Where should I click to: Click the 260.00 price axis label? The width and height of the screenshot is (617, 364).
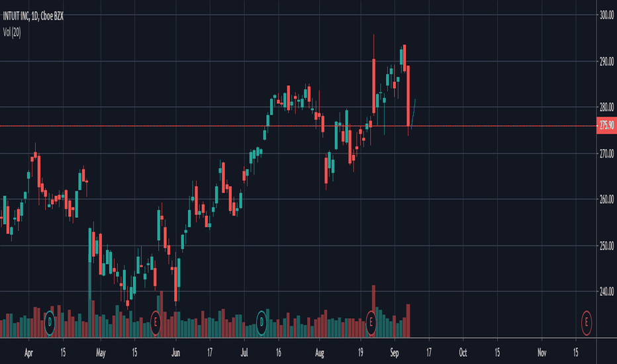tap(606, 199)
